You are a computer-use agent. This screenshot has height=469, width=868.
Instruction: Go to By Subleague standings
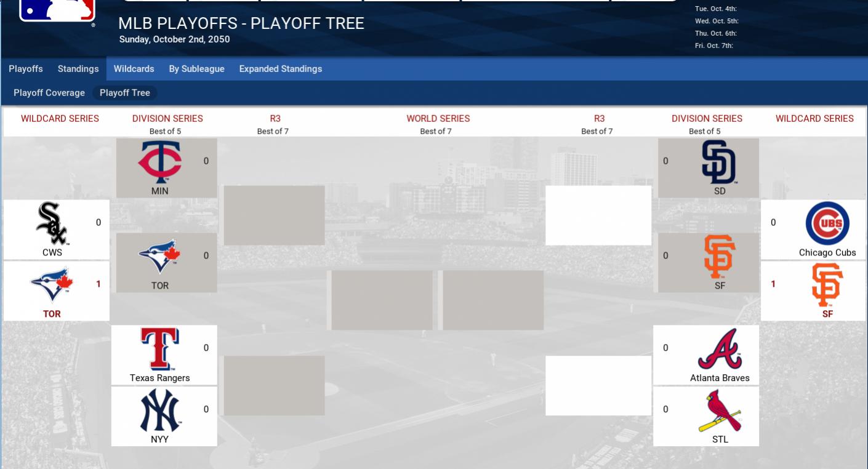196,69
